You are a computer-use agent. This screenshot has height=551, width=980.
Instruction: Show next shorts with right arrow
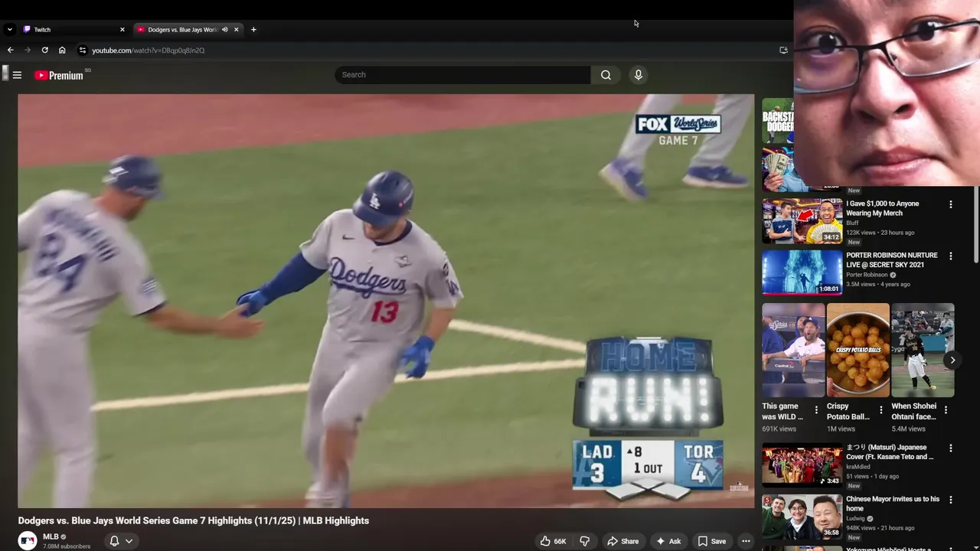952,360
